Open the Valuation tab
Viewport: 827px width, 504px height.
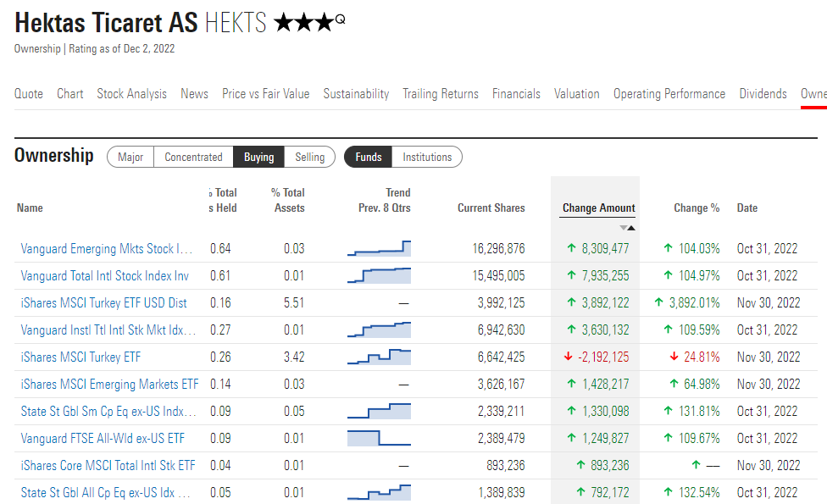point(576,94)
